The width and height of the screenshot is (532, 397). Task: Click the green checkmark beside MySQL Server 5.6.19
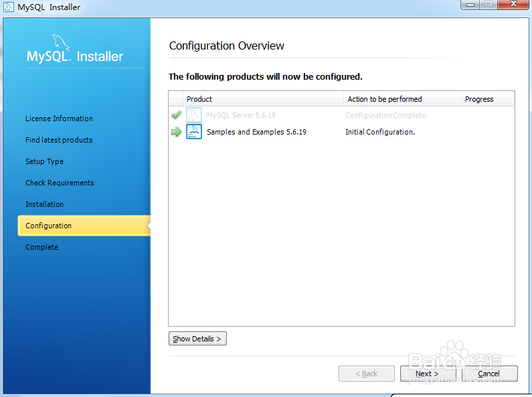tap(177, 115)
